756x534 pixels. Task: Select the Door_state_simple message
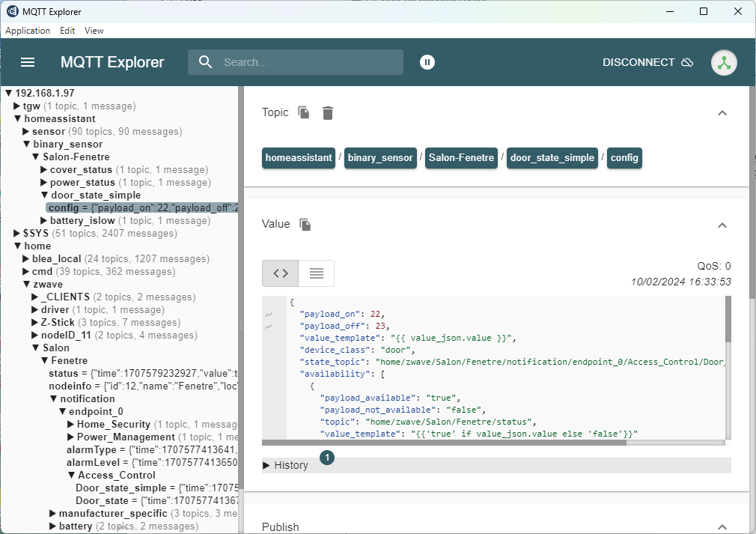tap(156, 488)
